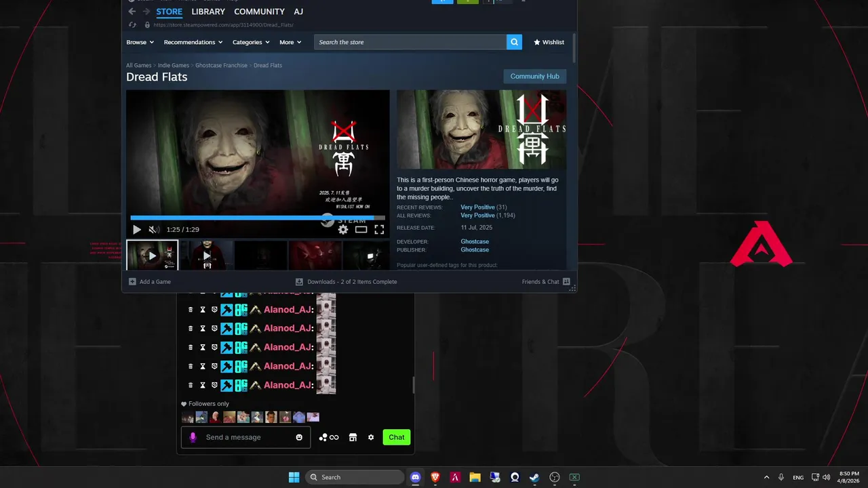Click the ENG language indicator
This screenshot has height=488, width=868.
click(798, 477)
